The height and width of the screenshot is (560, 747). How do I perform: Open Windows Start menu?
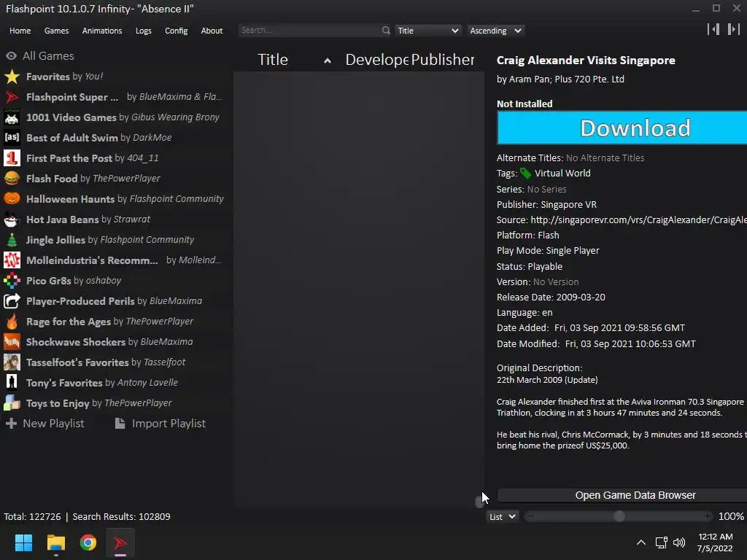point(23,542)
